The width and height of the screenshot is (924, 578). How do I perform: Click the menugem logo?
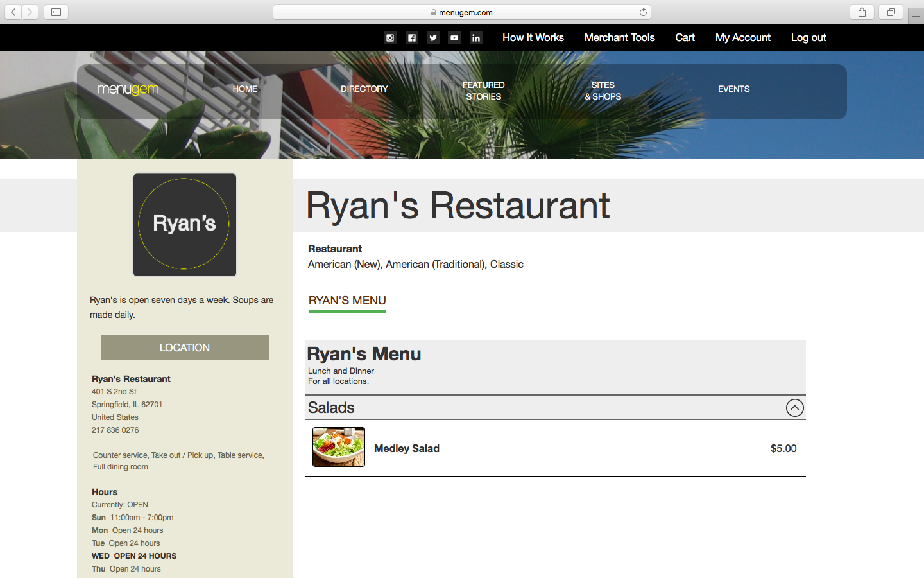tap(128, 89)
